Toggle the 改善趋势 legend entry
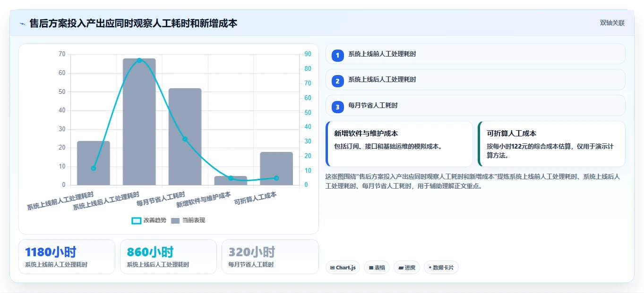The height and width of the screenshot is (293, 644). (149, 220)
